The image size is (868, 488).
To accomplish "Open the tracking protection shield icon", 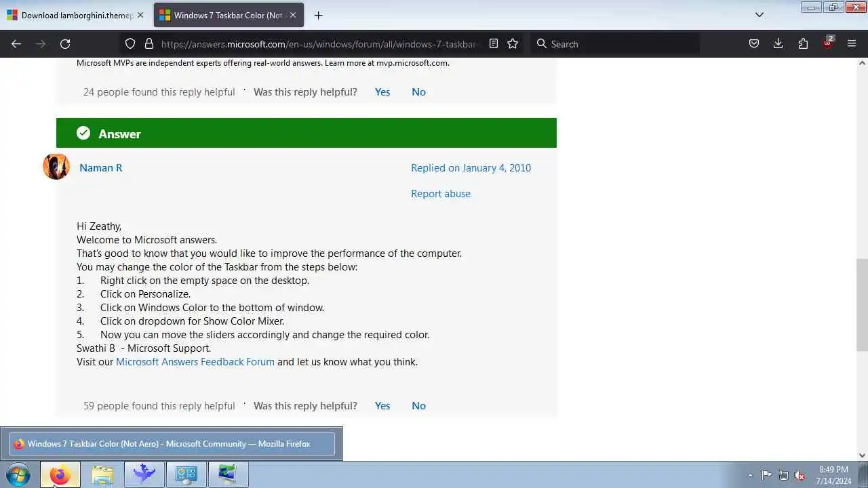I will click(x=130, y=43).
